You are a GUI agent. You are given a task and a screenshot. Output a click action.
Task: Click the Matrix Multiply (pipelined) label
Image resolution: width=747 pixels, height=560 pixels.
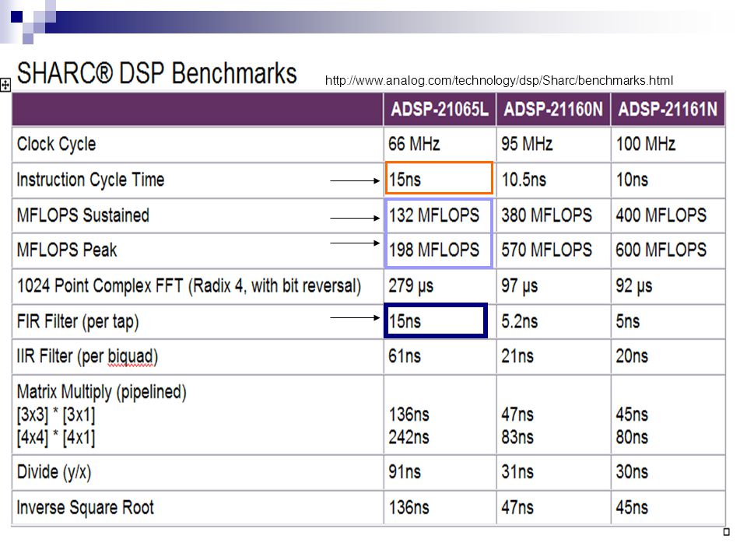click(101, 392)
